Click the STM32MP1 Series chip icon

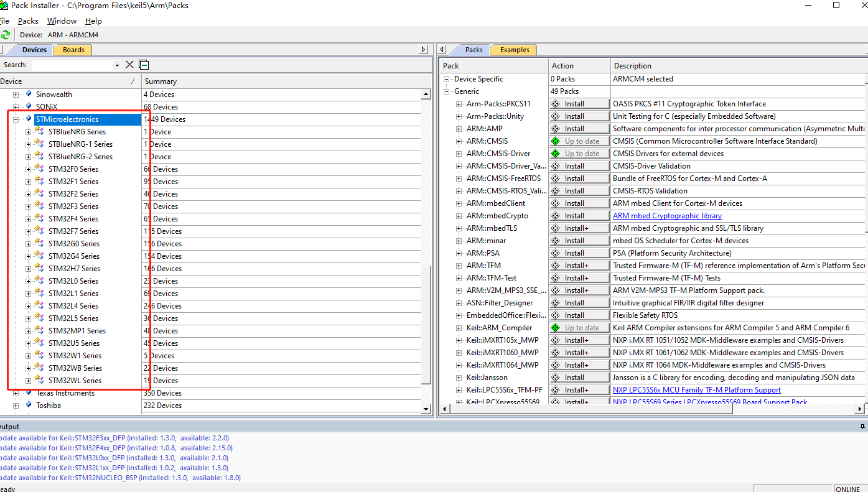39,330
